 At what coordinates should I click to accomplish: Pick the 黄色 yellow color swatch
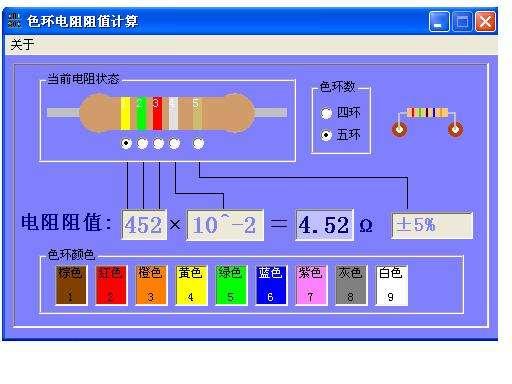point(191,285)
